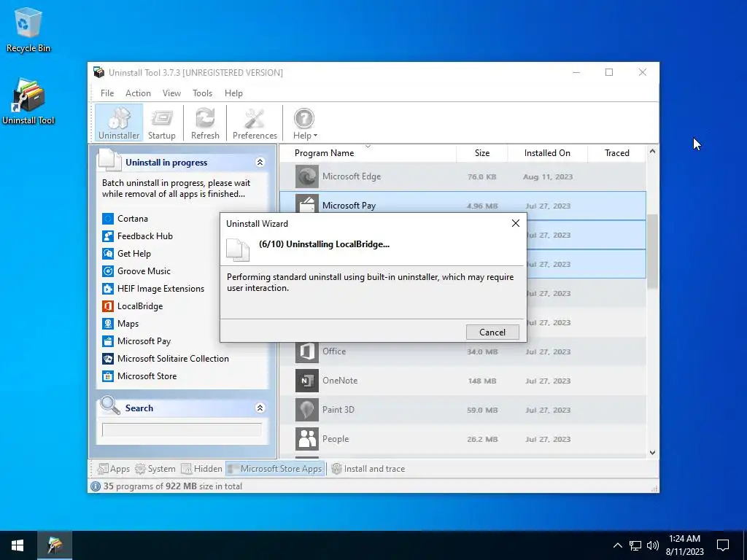Viewport: 747px width, 560px height.
Task: Select the Uninstall Tool desktop shortcut
Action: (28, 102)
